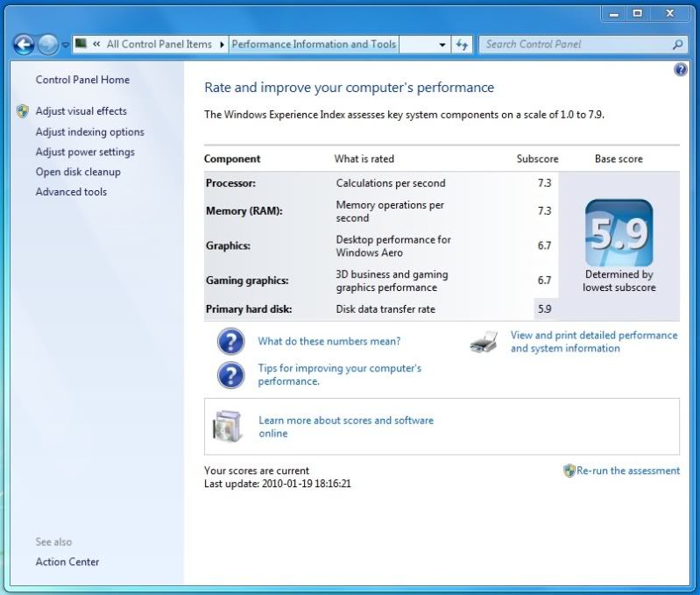Click the Last update timestamp text

(x=277, y=484)
